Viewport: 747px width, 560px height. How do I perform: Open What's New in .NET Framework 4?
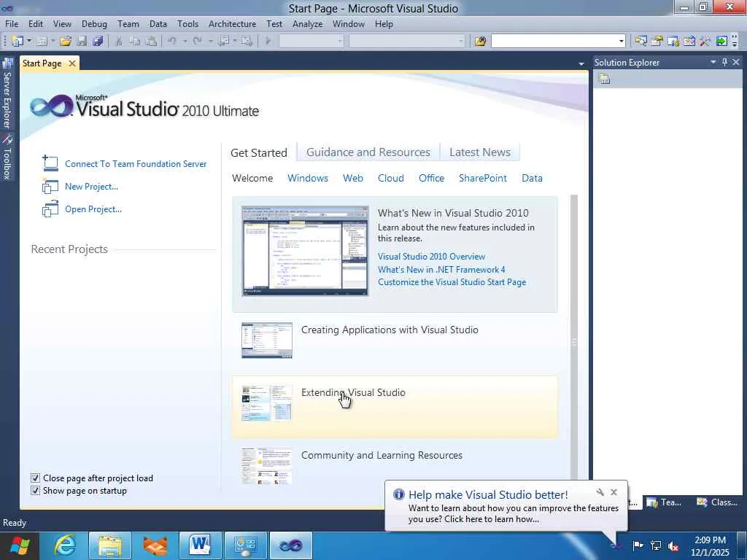pos(441,270)
